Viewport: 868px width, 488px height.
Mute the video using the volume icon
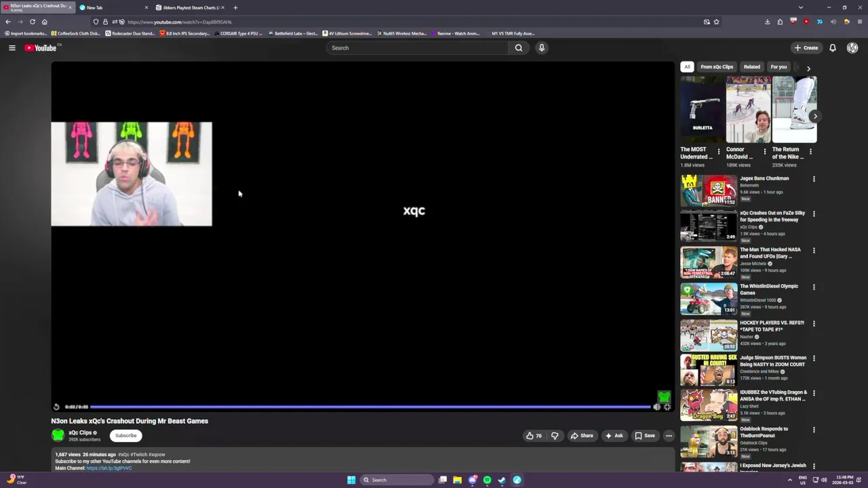point(656,407)
